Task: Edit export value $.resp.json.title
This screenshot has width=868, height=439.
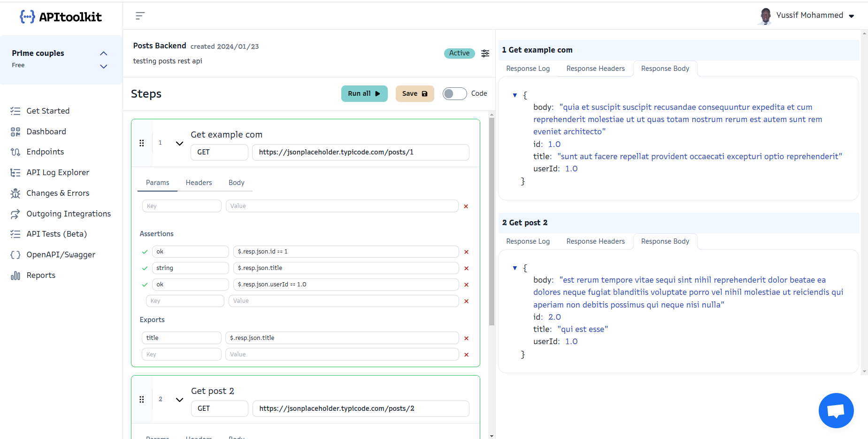Action: [x=342, y=338]
